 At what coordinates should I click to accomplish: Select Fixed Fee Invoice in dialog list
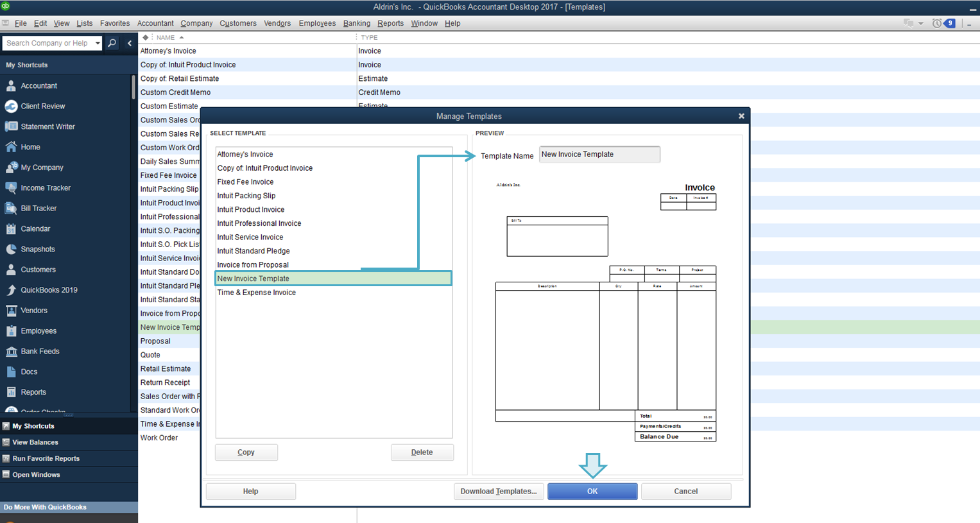(x=333, y=182)
